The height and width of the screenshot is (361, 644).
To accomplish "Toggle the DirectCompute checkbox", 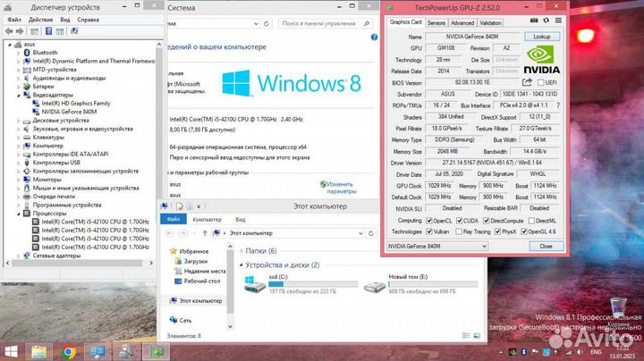I will click(x=487, y=221).
